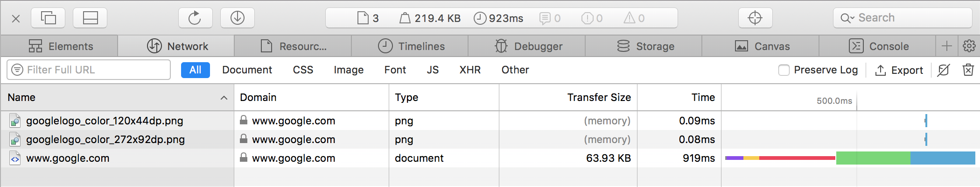980x187 pixels.
Task: Switch to the Elements tab
Action: 59,46
